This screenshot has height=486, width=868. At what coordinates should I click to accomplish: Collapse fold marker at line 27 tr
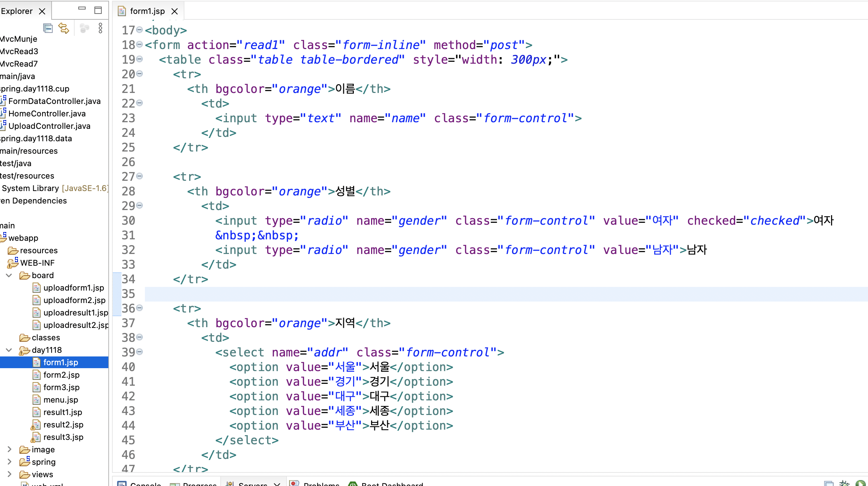click(x=139, y=176)
